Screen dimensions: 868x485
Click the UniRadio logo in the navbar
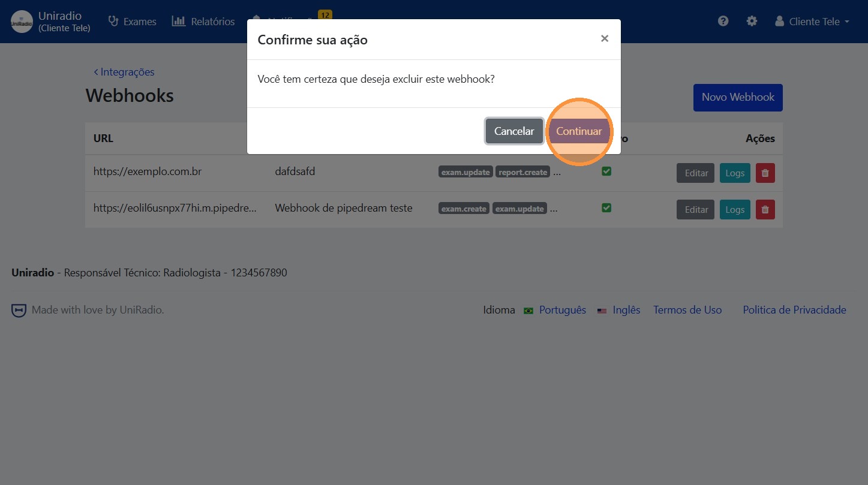(21, 21)
